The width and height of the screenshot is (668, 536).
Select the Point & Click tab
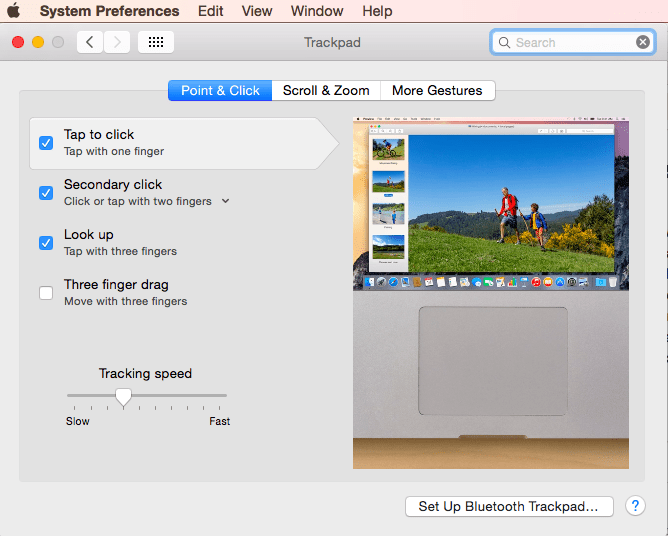pyautogui.click(x=220, y=90)
